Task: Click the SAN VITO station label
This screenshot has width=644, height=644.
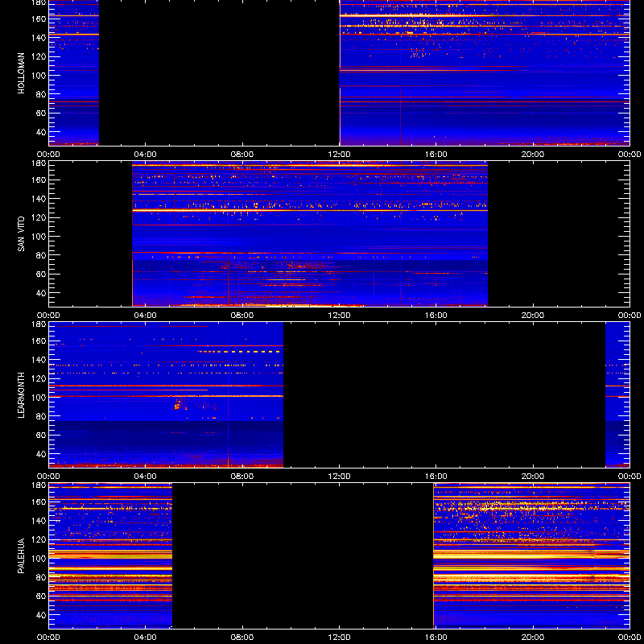Action: (21, 234)
